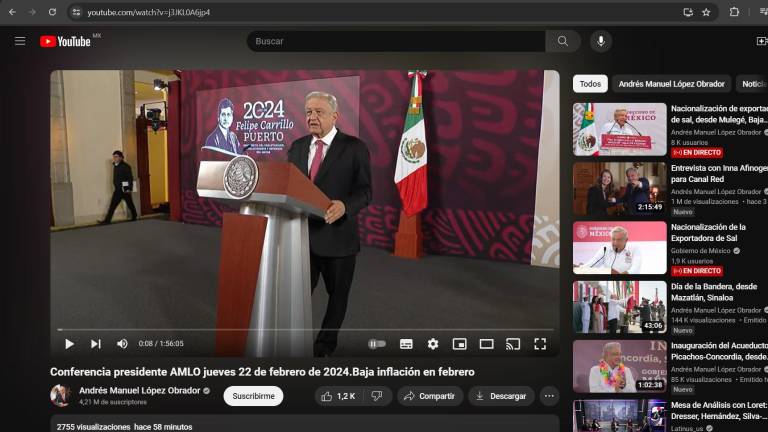Select the Andrés Manuel López Obrador chip
Image resolution: width=768 pixels, height=432 pixels.
point(671,84)
